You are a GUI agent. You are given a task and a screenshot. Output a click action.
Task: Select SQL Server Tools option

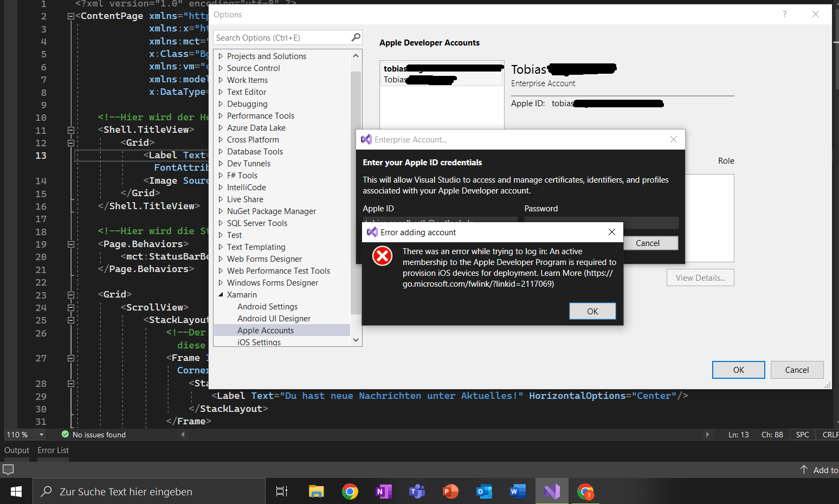[257, 223]
